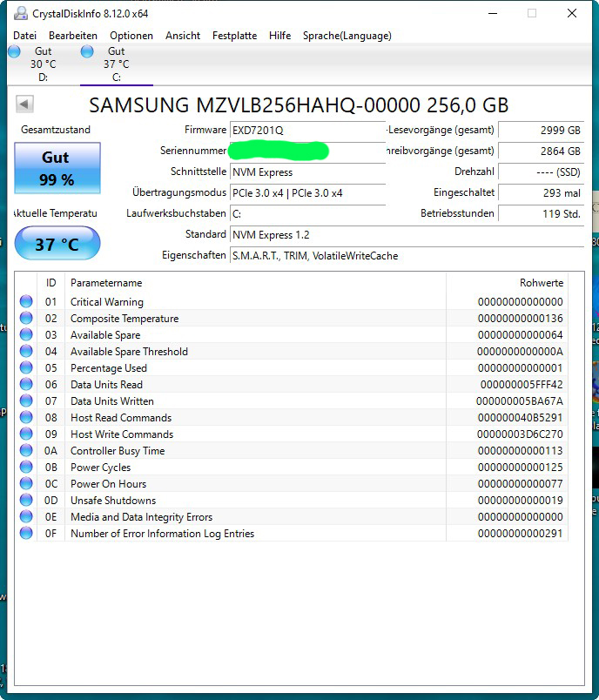
Task: Select the Composite Temperature row text
Action: click(125, 319)
